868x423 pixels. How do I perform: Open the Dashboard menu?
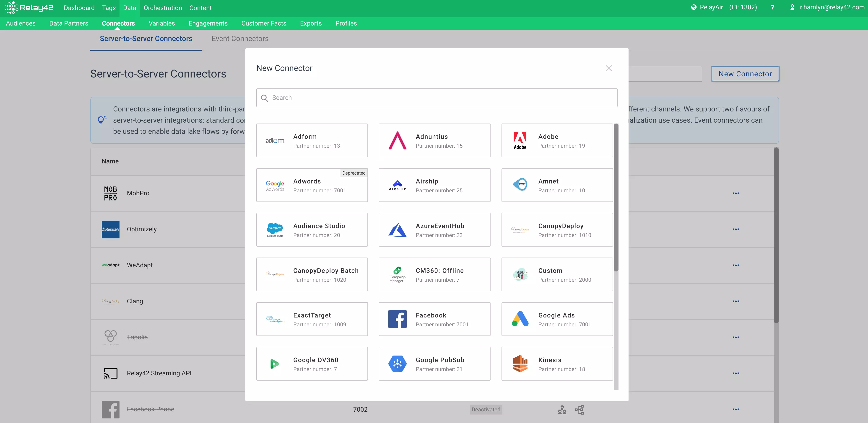79,8
